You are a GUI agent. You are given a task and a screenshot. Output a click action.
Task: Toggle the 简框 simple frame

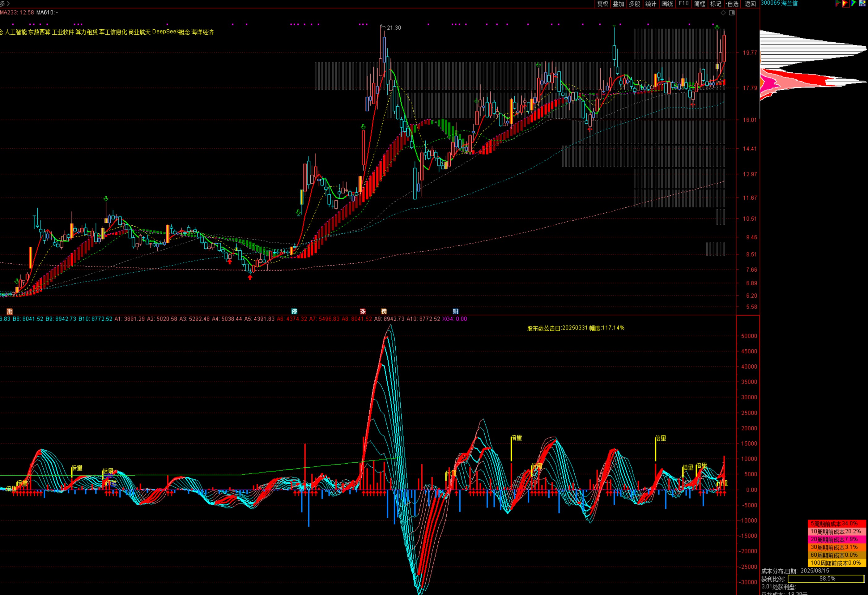pos(700,4)
